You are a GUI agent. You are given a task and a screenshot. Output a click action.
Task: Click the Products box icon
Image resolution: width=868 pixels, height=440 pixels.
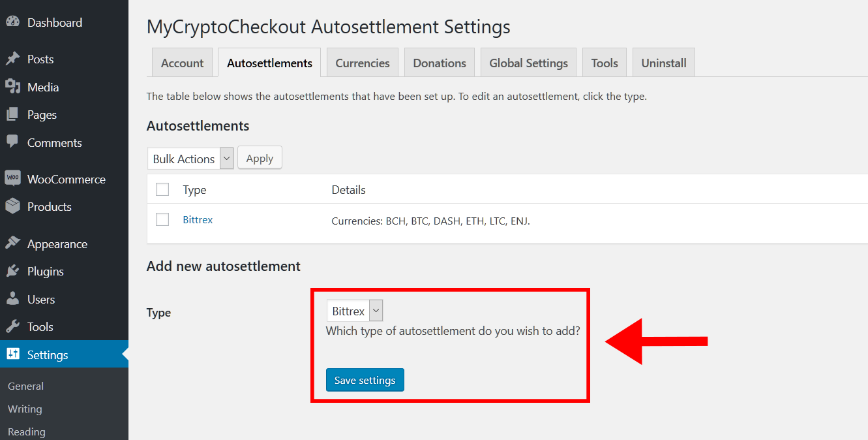(12, 206)
